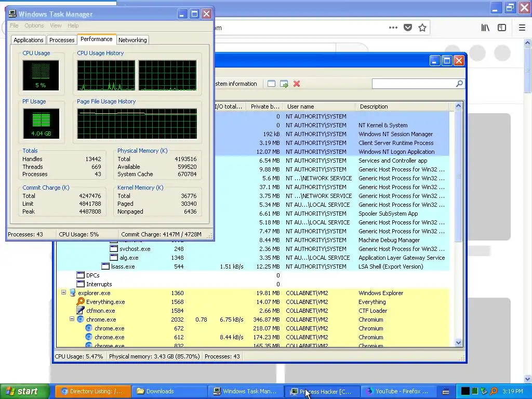Click the black Process Hacker tray icon

click(x=465, y=391)
